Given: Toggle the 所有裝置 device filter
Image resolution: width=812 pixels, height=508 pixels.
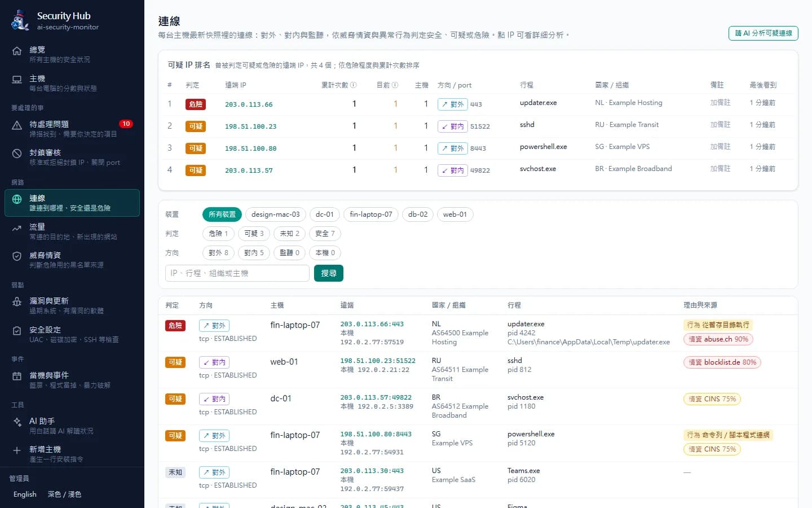Looking at the screenshot, I should point(222,214).
